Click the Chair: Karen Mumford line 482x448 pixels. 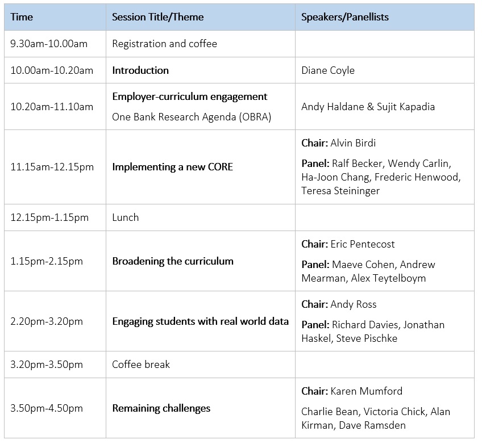coord(352,391)
